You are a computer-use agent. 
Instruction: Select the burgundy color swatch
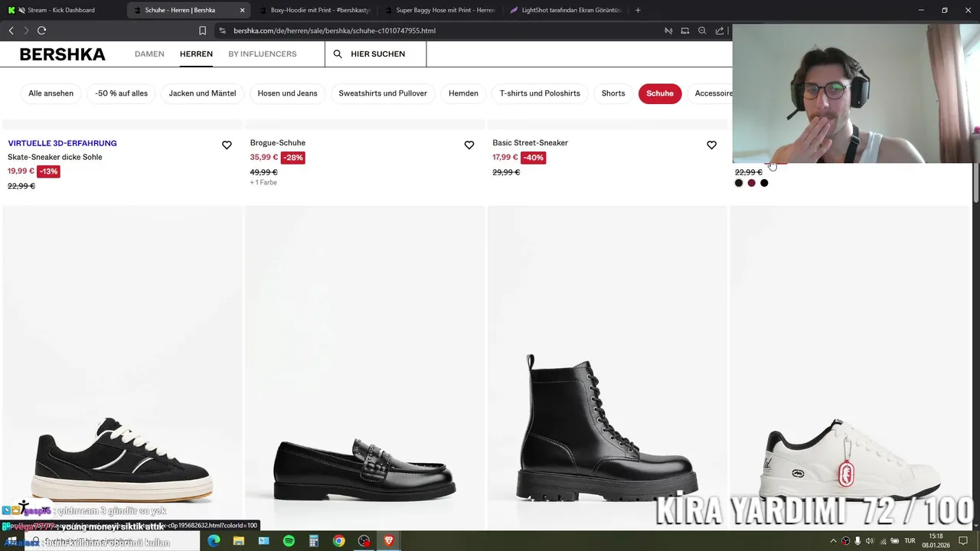(751, 183)
